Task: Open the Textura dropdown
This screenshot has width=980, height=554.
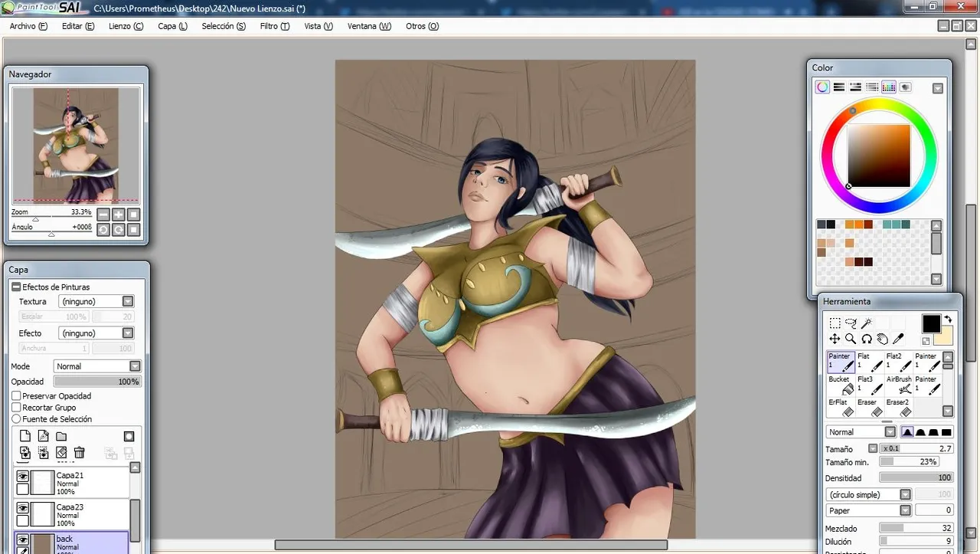Action: (128, 302)
